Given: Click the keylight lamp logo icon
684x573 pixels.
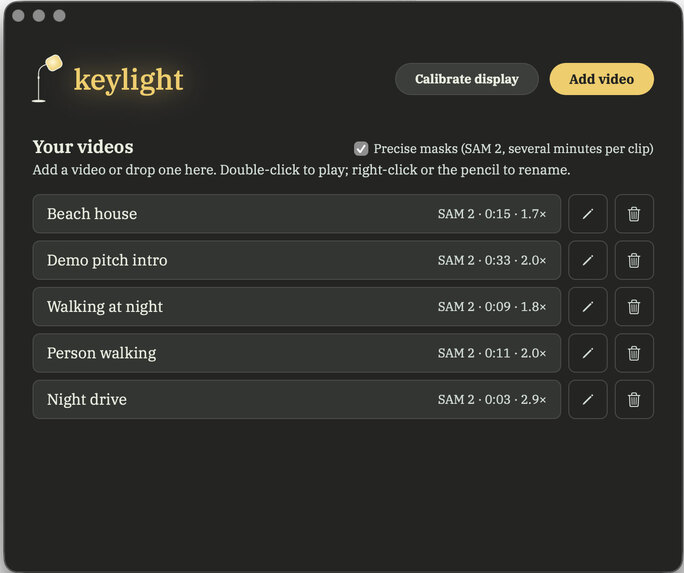Looking at the screenshot, I should [47, 78].
